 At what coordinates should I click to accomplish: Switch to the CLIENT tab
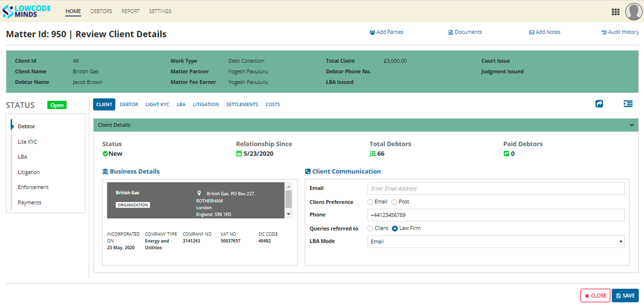pos(104,104)
